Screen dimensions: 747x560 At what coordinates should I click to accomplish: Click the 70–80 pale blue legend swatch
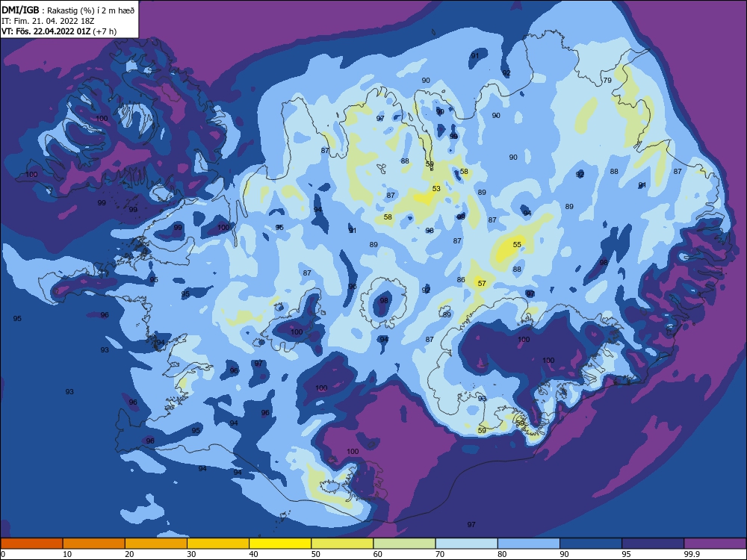tap(466, 544)
